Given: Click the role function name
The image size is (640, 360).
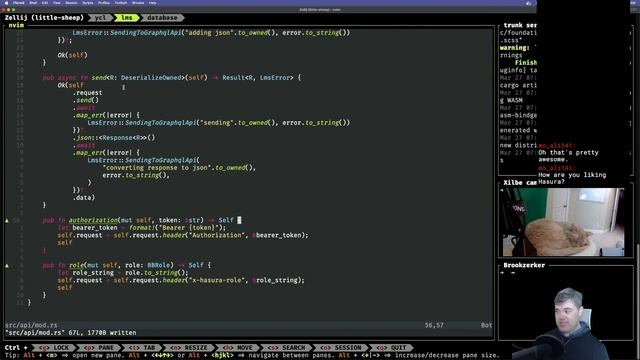Looking at the screenshot, I should (x=76, y=265).
